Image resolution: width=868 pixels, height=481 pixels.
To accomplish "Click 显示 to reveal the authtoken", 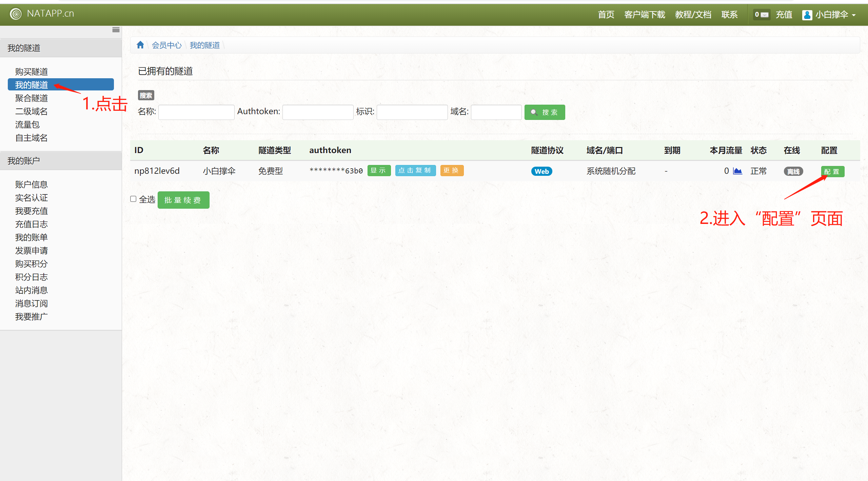I will tap(379, 170).
